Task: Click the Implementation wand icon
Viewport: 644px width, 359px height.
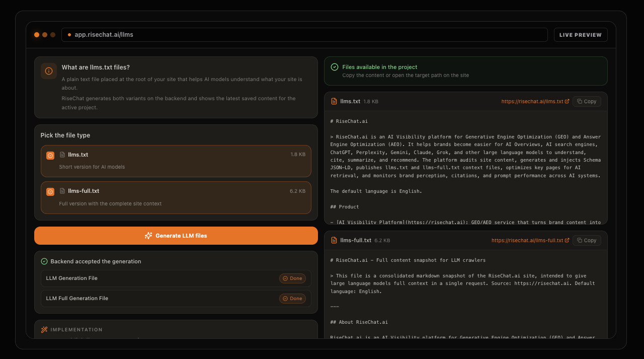Action: (x=44, y=330)
